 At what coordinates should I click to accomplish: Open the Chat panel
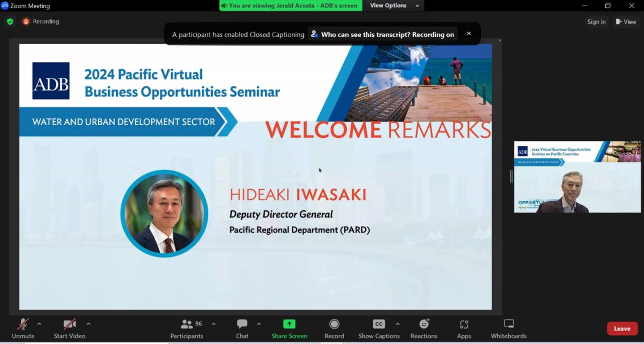242,328
